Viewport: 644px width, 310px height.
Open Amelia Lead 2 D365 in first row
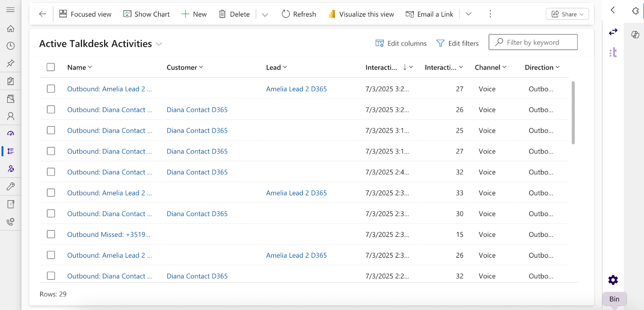coord(296,89)
